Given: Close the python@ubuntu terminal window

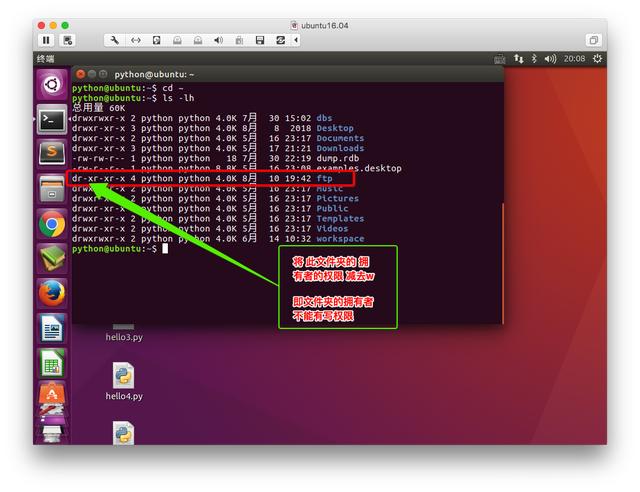Looking at the screenshot, I should (x=80, y=74).
